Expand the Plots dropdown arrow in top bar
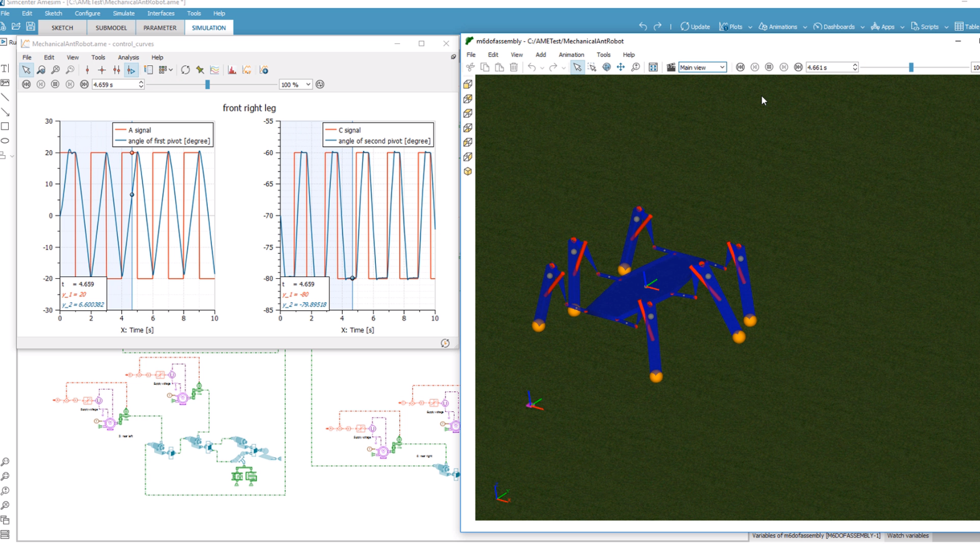The height and width of the screenshot is (550, 980). [750, 27]
